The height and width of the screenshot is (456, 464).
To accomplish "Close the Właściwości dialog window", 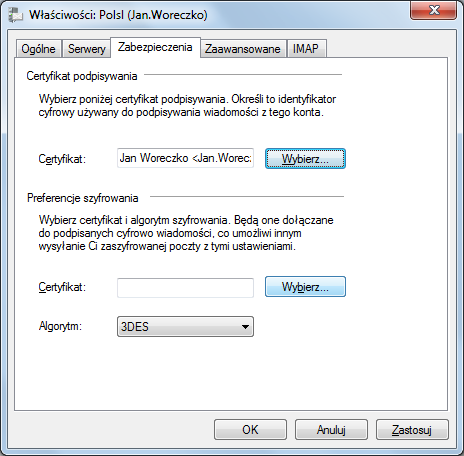I will click(x=434, y=10).
